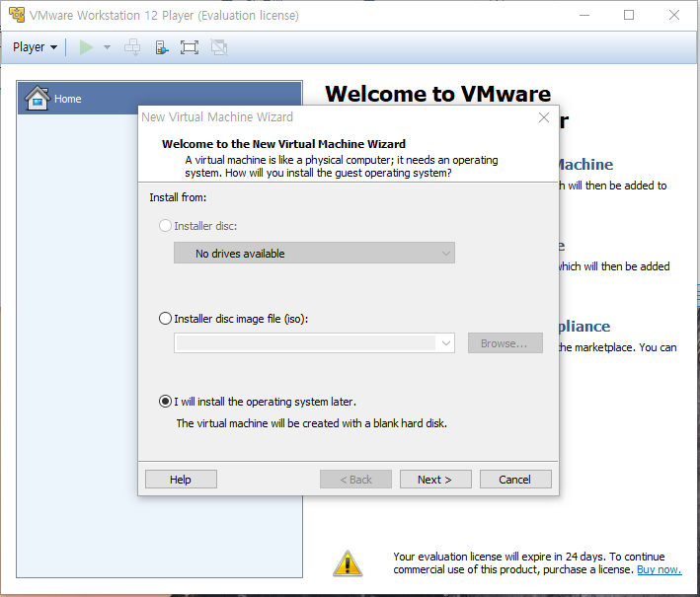700x597 pixels.
Task: Click the Enter full screen mode icon
Action: click(190, 47)
